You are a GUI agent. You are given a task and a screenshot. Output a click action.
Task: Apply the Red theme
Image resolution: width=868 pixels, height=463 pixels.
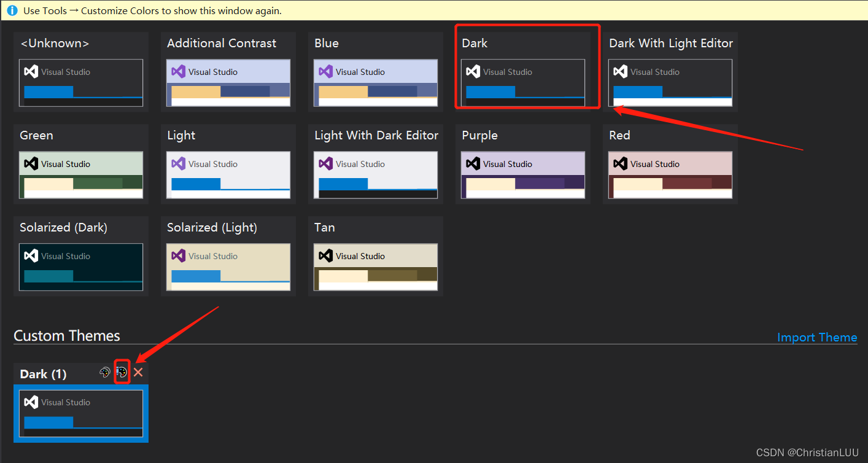(x=670, y=164)
